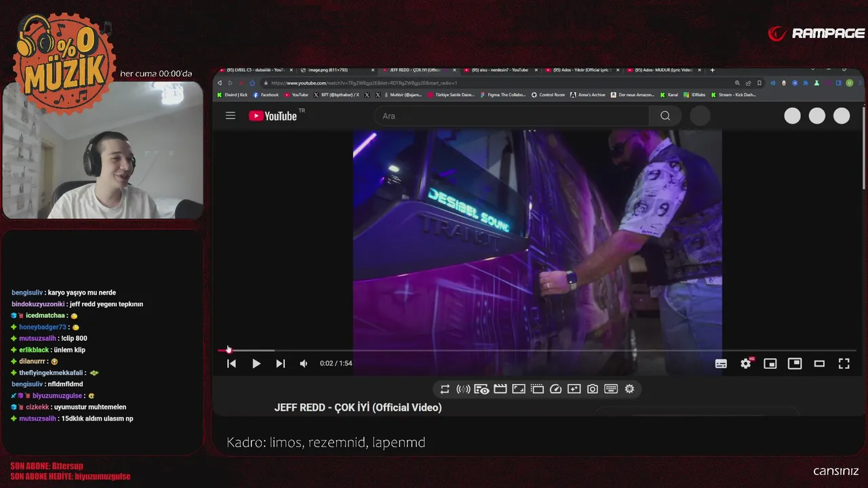Open the Anna's Archive bookmark
The image size is (868, 488).
pyautogui.click(x=587, y=95)
